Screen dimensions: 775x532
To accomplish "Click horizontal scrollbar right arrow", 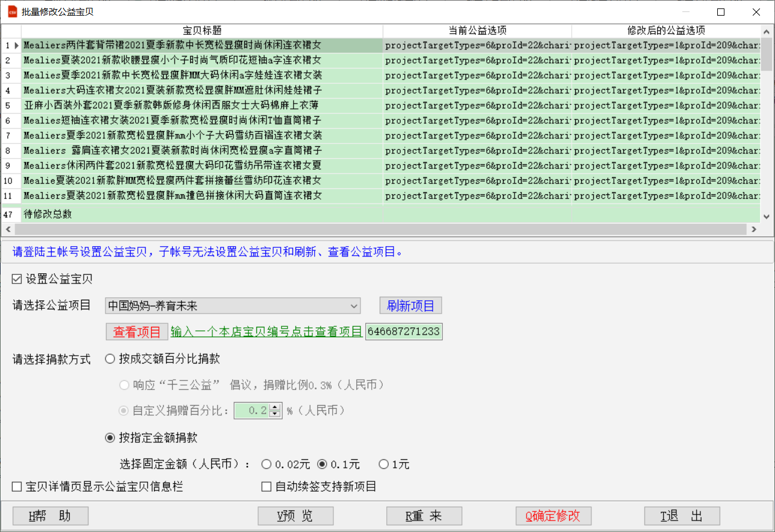I will point(753,229).
